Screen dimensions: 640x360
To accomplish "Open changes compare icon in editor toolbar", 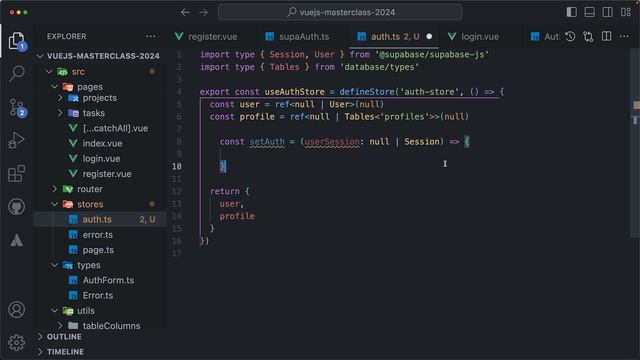I will coord(588,36).
